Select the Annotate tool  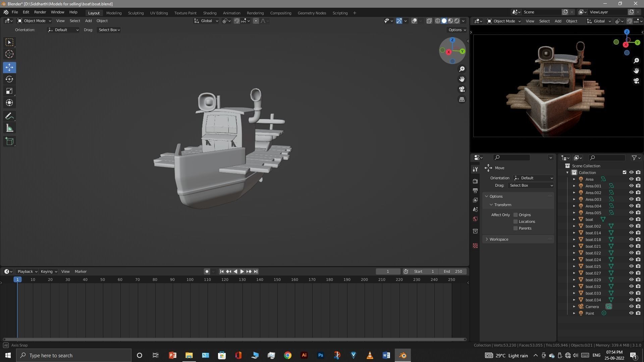coord(9,116)
